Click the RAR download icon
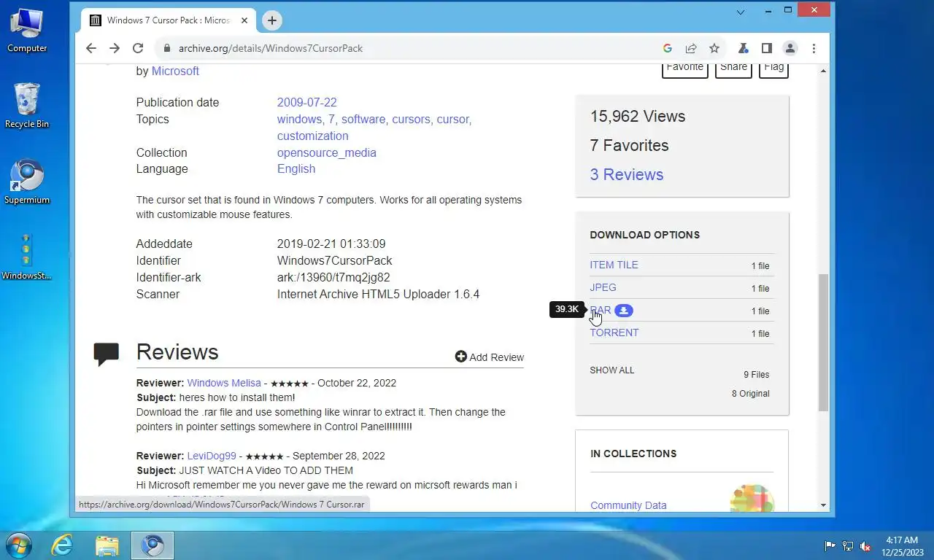The image size is (934, 560). click(x=623, y=311)
